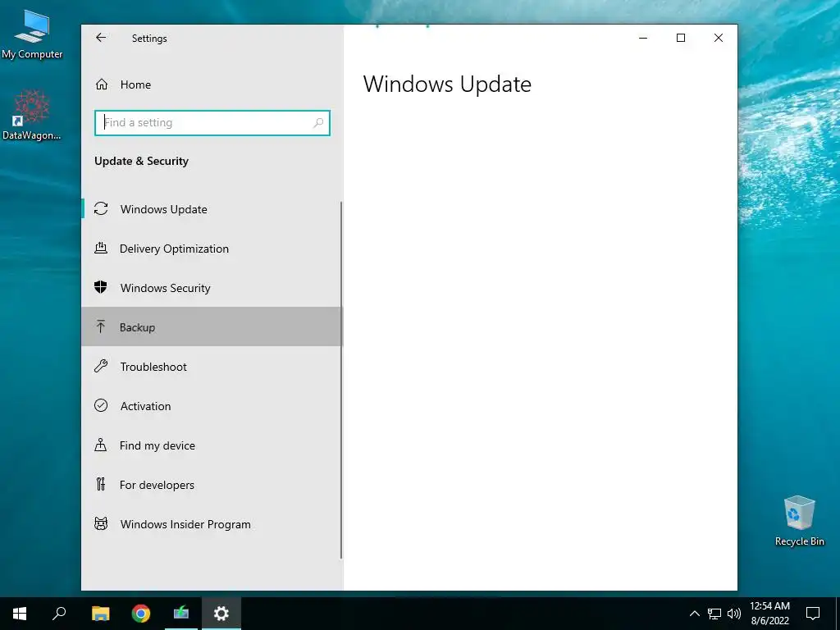Click the Activation checkmark circle icon
This screenshot has height=630, width=840.
coord(101,405)
